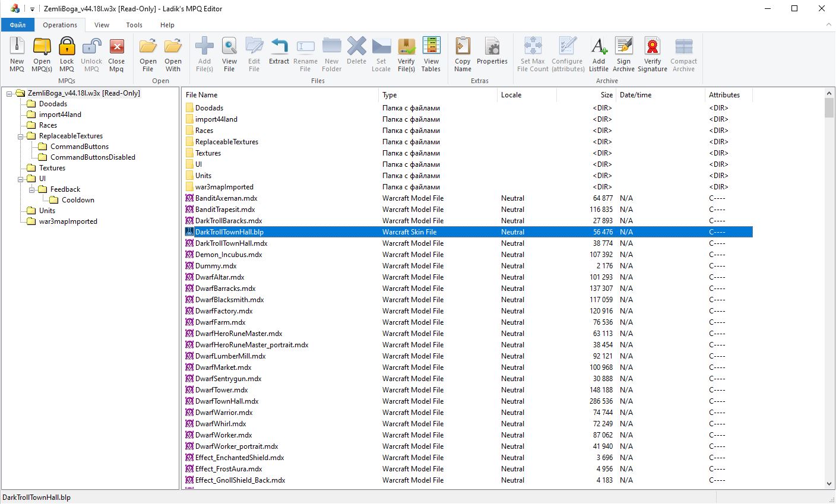Select Effect_FrostAura.mdx in the list
This screenshot has width=836, height=504.
[468, 469]
